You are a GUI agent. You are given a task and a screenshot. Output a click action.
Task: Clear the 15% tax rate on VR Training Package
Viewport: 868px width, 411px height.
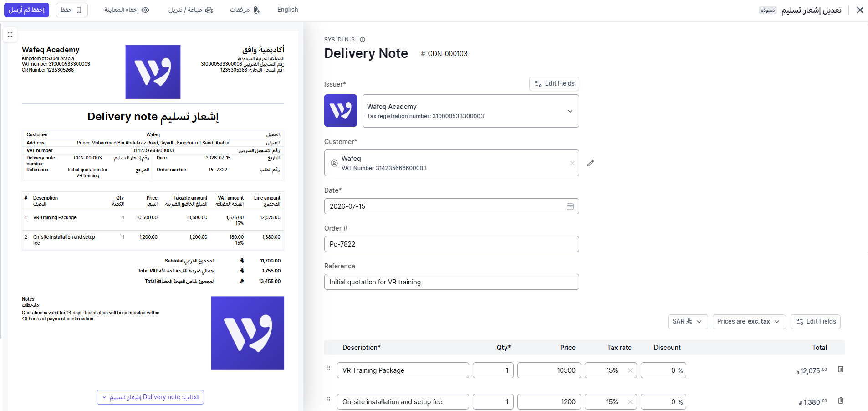pos(630,370)
